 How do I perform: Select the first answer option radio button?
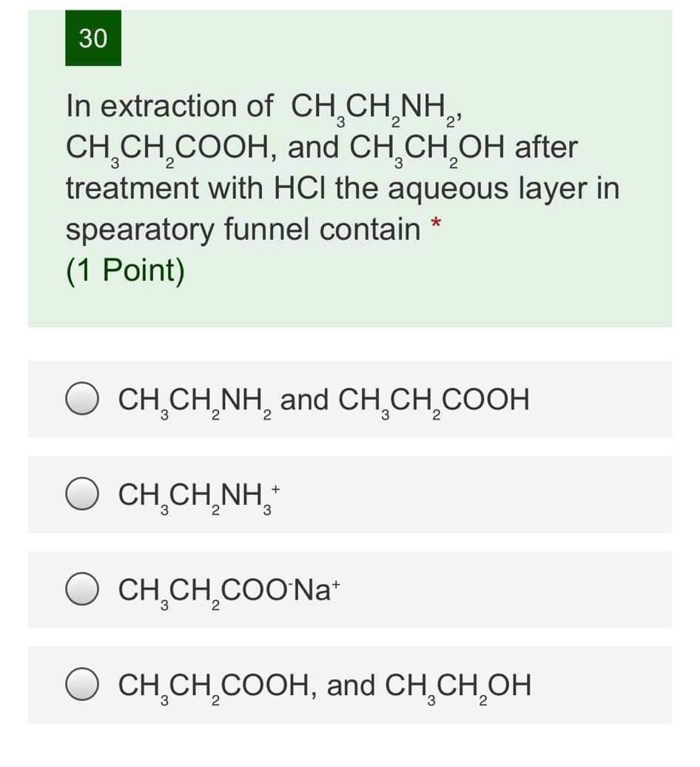click(x=84, y=400)
